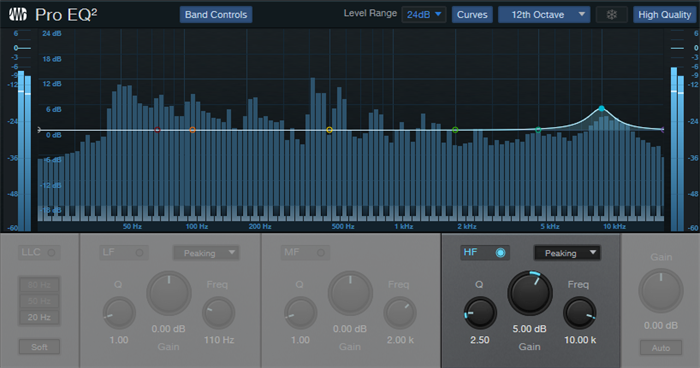Select the green band node near 2 kHz

click(x=455, y=130)
